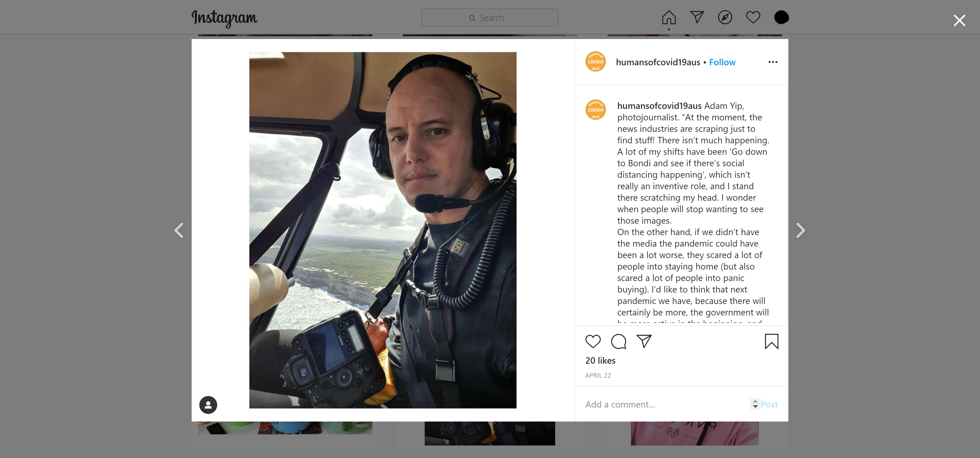
Task: View the 20 likes list
Action: tap(600, 360)
